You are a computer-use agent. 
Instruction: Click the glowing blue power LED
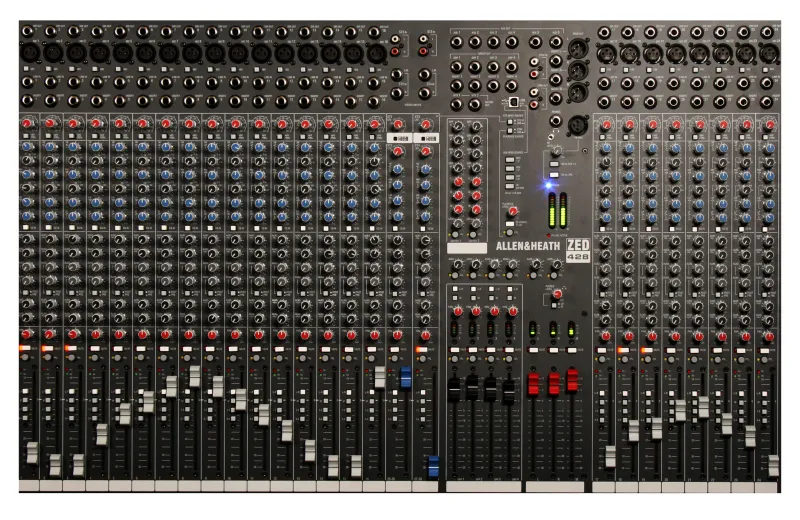(x=549, y=185)
